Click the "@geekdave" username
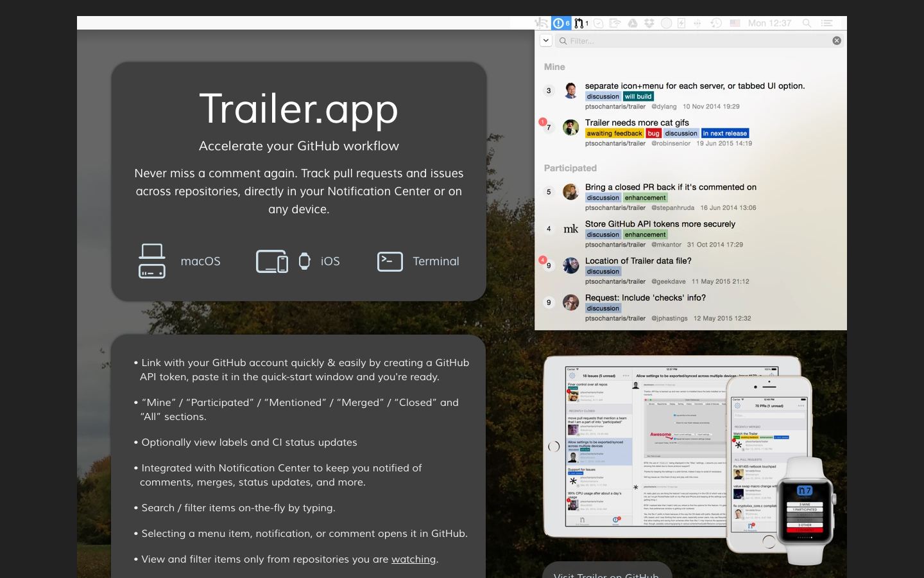The image size is (924, 578). click(x=669, y=281)
